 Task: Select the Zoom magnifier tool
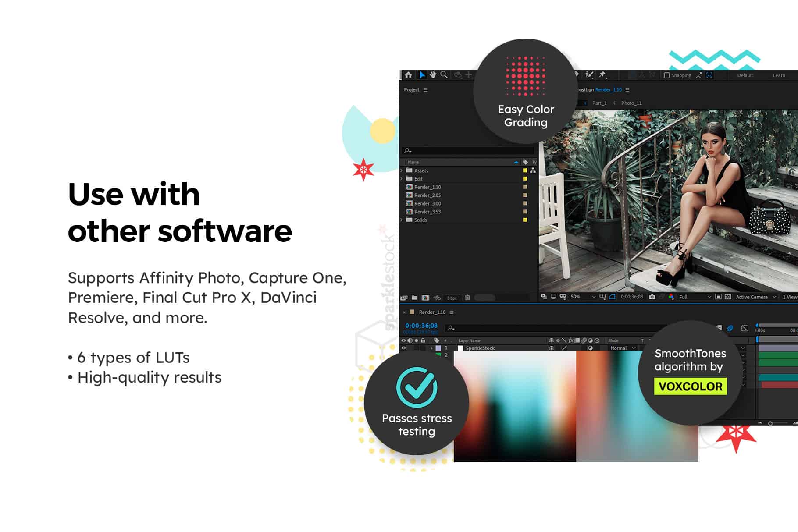pos(444,75)
